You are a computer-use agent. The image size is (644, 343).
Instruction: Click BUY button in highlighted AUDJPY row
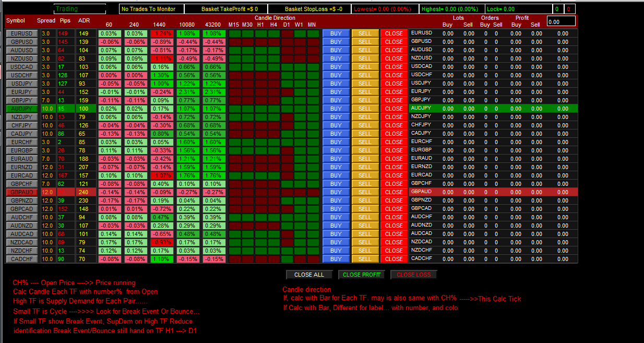[336, 109]
